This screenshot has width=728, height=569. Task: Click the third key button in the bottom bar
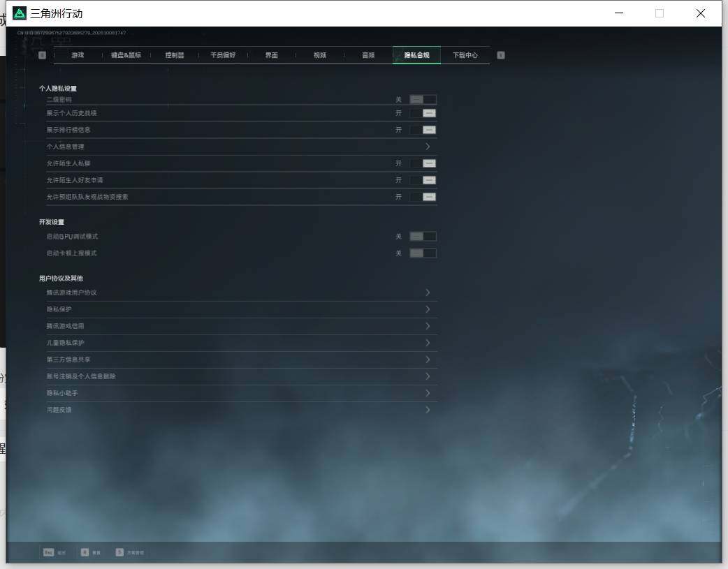(x=119, y=552)
